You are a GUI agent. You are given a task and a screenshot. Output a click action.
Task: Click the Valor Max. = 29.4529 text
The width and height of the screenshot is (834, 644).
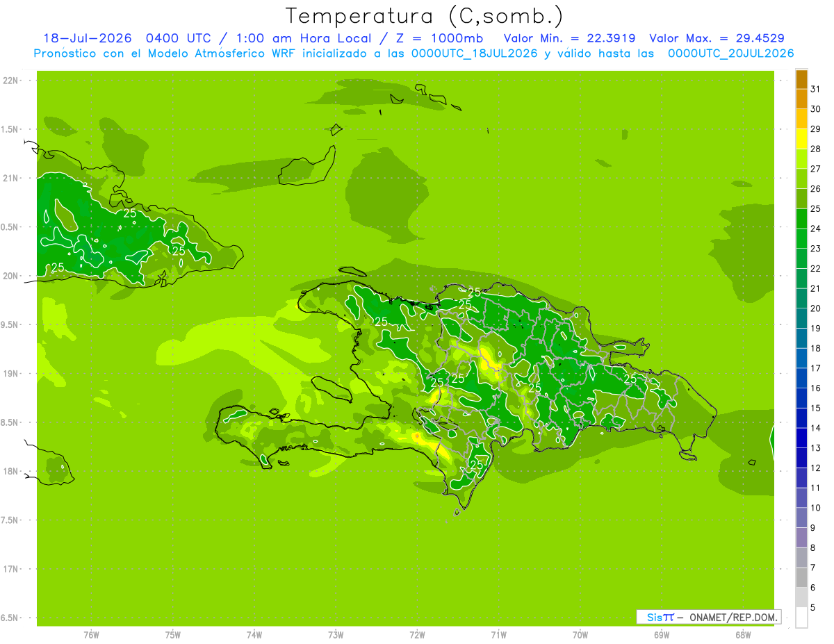[x=717, y=38]
